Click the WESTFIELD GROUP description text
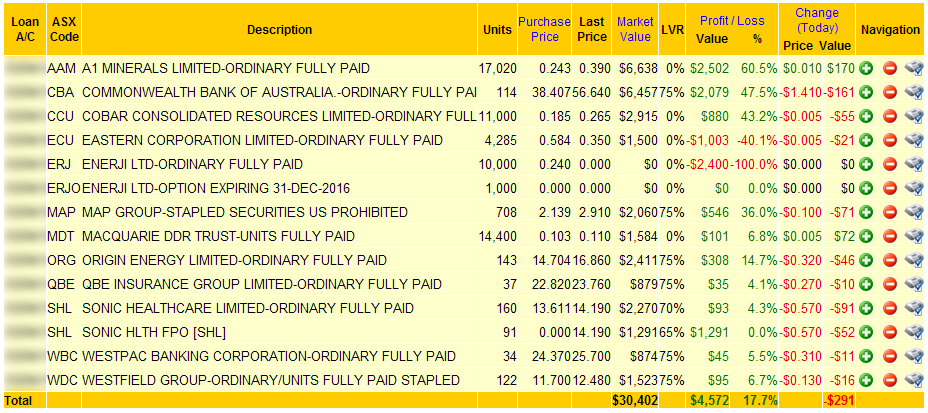Screen dimensions: 928x413 [271, 380]
